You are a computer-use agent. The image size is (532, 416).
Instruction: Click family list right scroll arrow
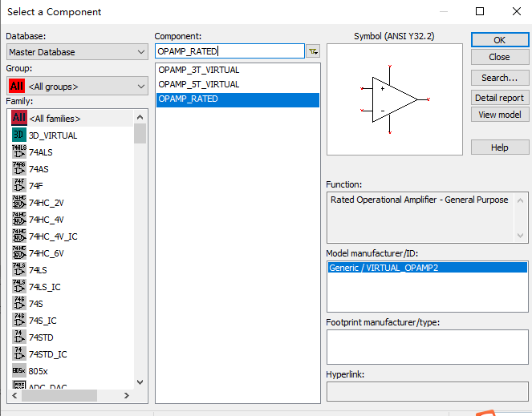pos(127,395)
